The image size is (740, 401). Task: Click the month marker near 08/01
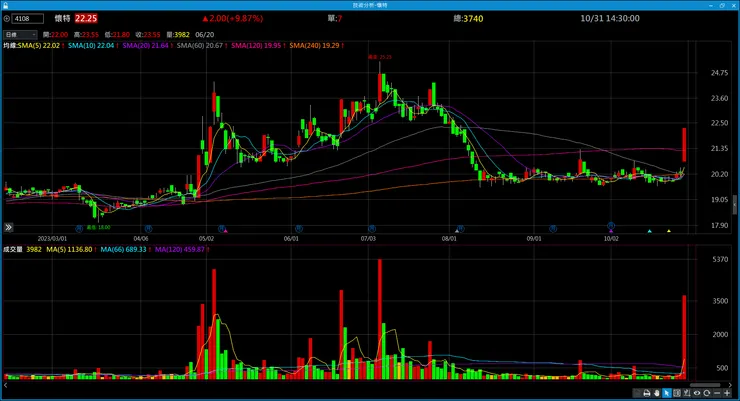click(x=461, y=229)
